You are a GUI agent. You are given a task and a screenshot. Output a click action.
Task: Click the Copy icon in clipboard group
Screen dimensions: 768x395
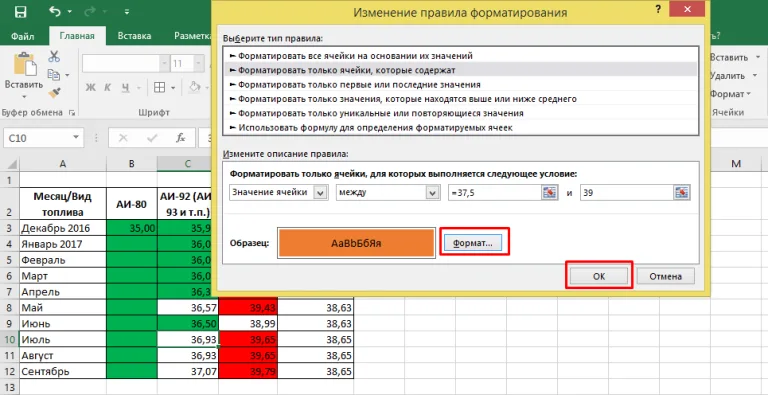click(53, 74)
